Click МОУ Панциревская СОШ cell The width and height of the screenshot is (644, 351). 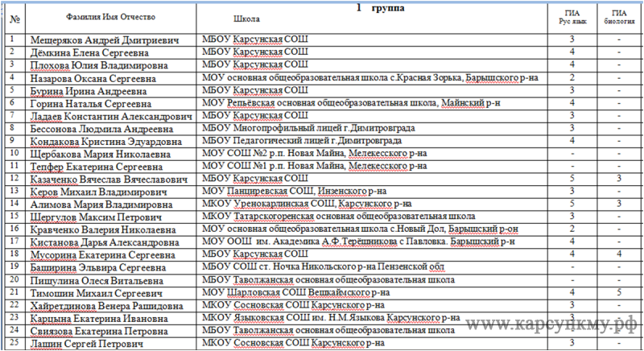point(295,192)
